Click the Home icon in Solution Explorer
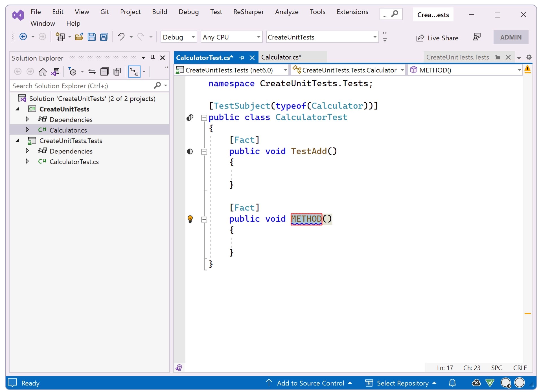Image resolution: width=550 pixels, height=392 pixels. click(x=43, y=71)
